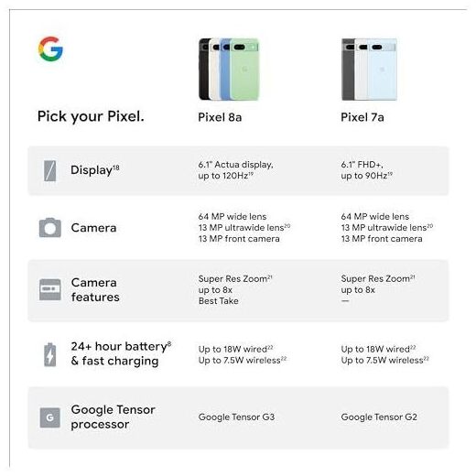Click the Google G logo
This screenshot has height=476, width=476.
50,49
